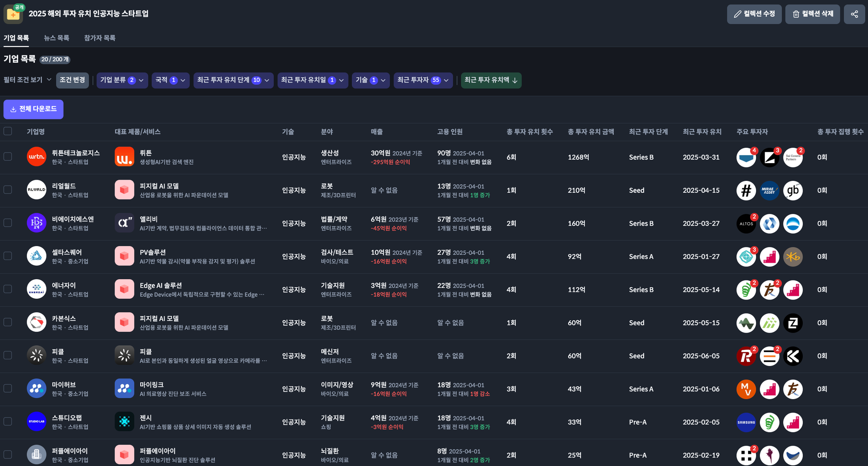Click the ALTOS investor logo

click(746, 223)
